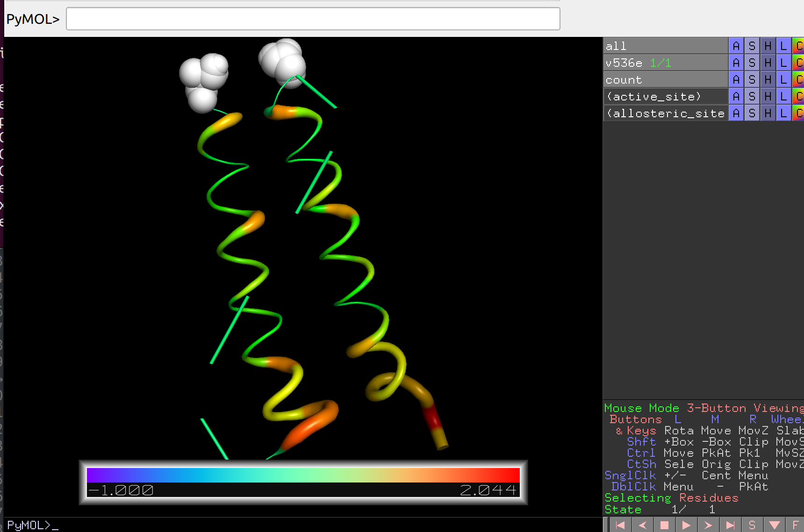Screen dimensions: 804x532
Task: Open the Label menu for active_site
Action: [x=783, y=96]
